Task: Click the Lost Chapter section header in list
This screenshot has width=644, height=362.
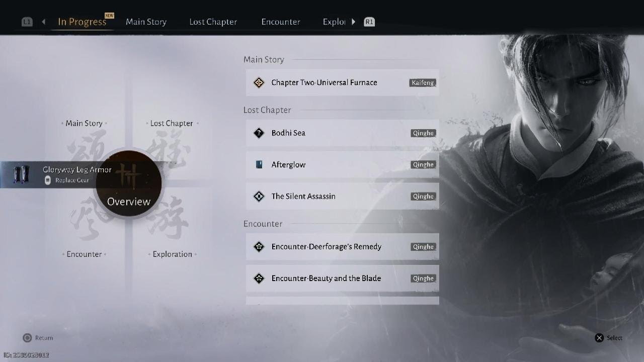Action: (x=267, y=110)
